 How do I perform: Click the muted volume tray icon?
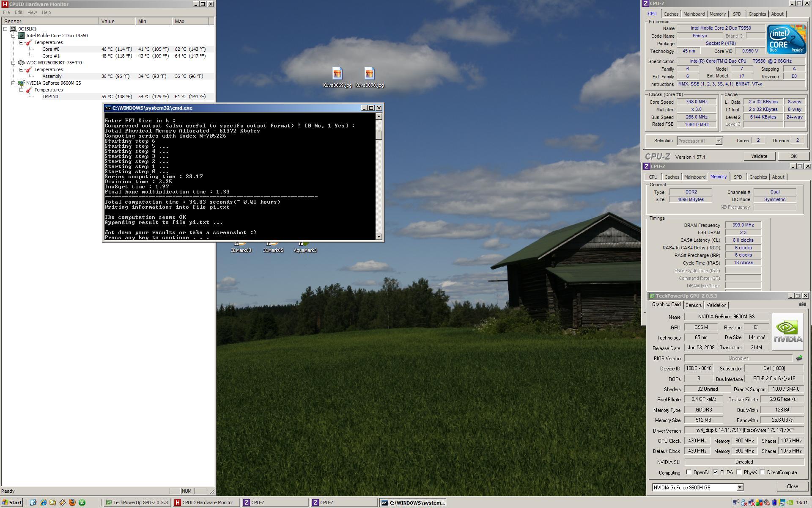pos(766,502)
